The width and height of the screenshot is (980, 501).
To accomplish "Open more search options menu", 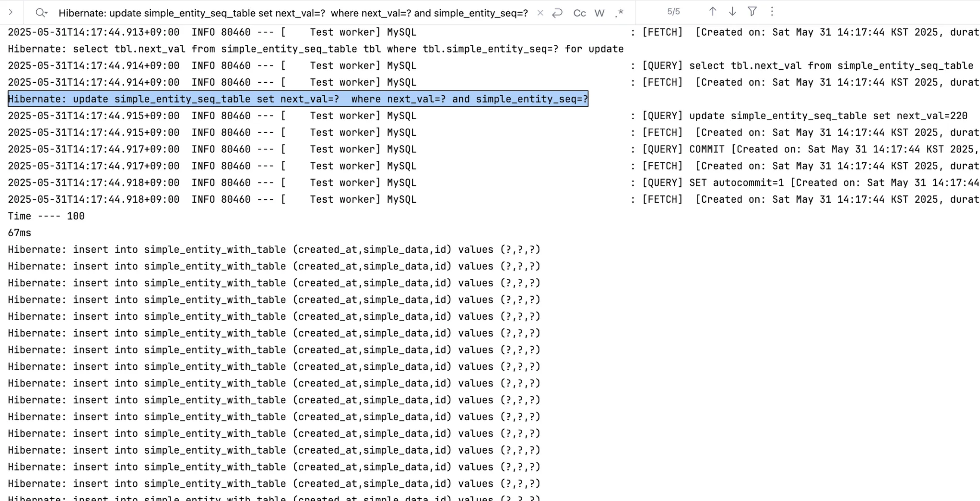I will click(x=772, y=11).
